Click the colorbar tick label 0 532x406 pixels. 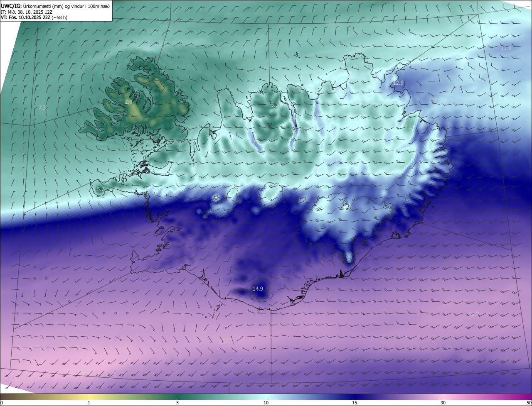[2, 403]
